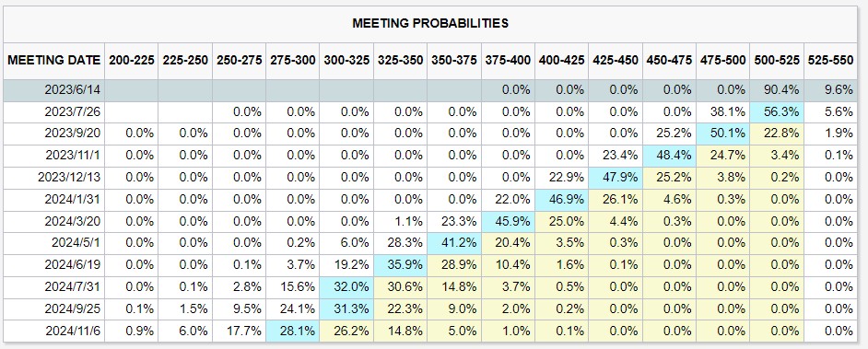This screenshot has width=868, height=349.
Task: Click the 45.9% cell for 2024/3/20
Action: (507, 221)
